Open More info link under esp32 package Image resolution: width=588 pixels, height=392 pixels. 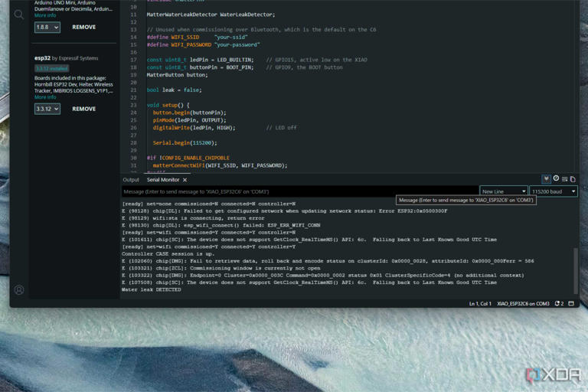[45, 97]
